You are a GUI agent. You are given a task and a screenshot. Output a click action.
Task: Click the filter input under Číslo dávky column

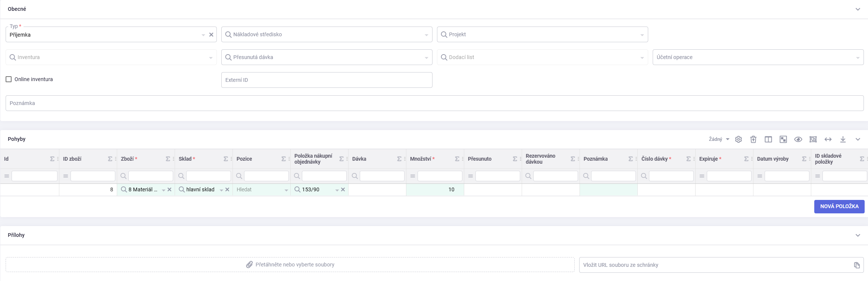pos(671,176)
